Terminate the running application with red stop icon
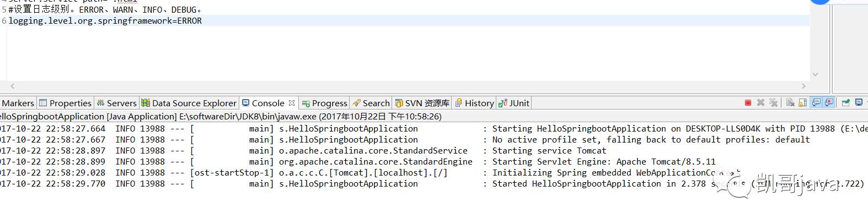This screenshot has width=868, height=224. point(748,102)
